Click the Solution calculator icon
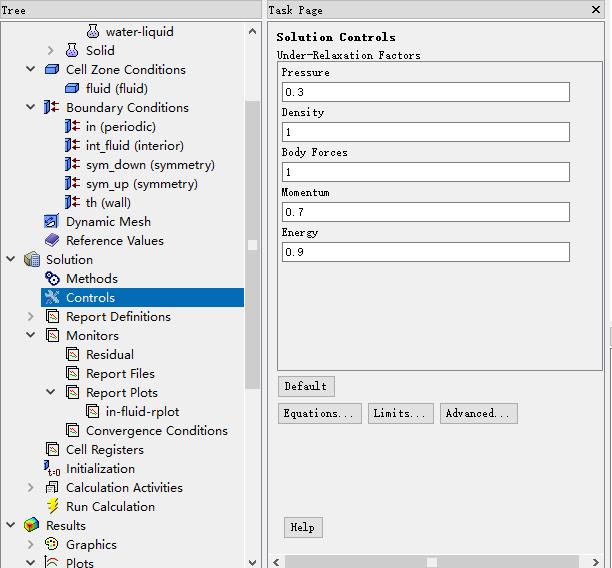Viewport: 612px width, 568px height. point(32,260)
